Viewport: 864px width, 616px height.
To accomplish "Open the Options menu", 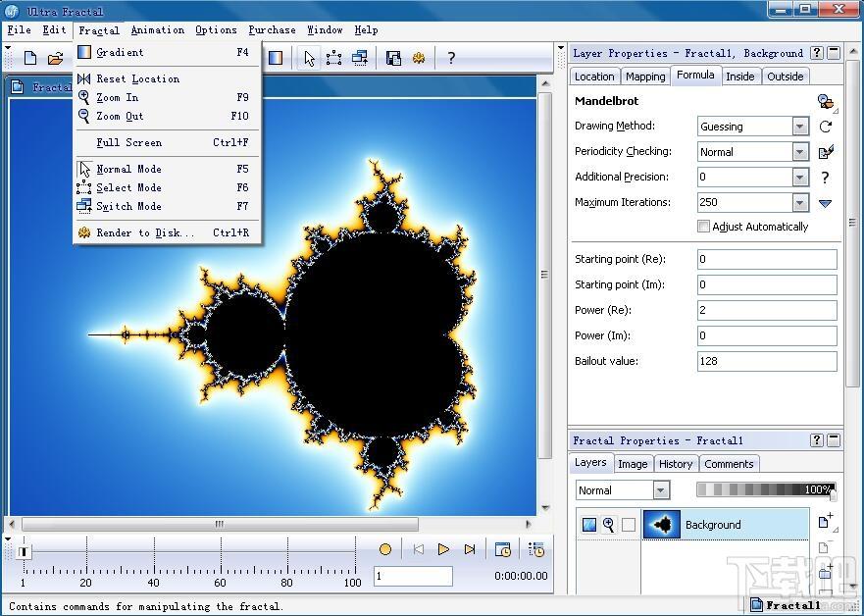I will tap(216, 30).
